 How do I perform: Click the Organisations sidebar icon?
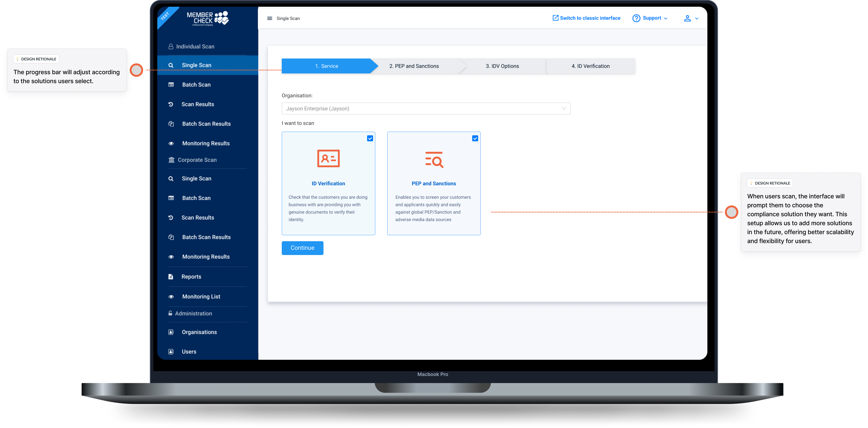point(171,332)
